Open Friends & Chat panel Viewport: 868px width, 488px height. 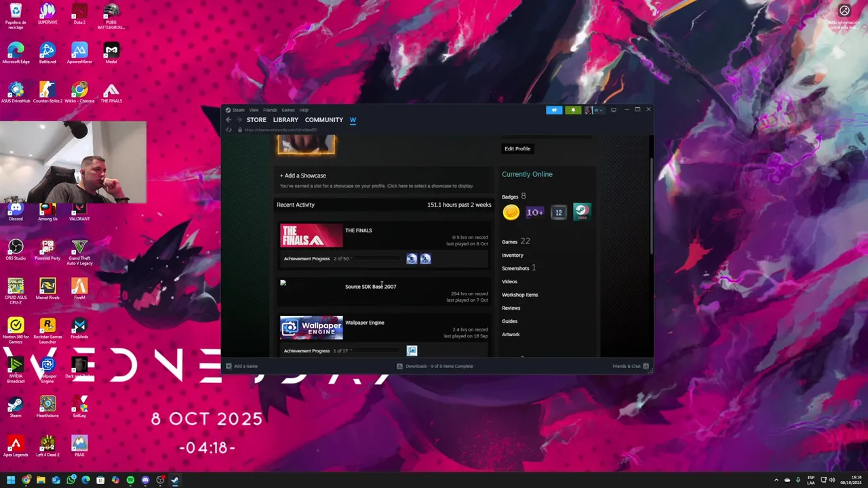point(631,366)
